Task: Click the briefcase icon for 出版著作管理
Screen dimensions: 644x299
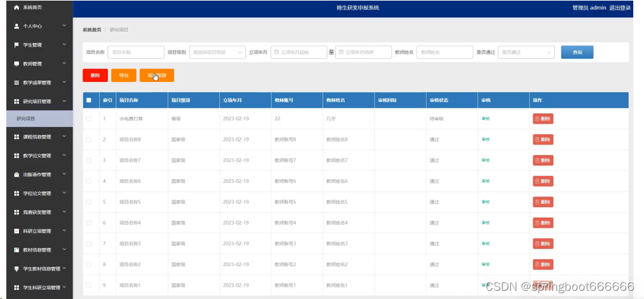Action: [16, 174]
